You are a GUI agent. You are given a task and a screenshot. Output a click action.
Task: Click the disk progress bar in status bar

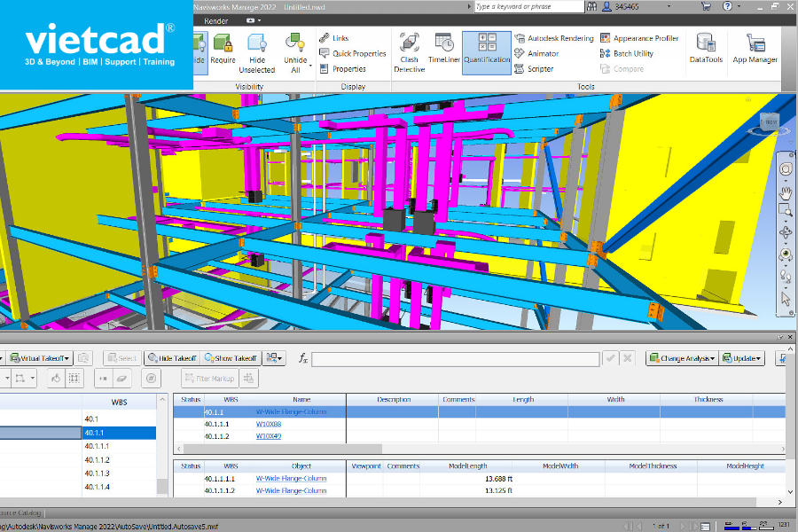tap(748, 525)
